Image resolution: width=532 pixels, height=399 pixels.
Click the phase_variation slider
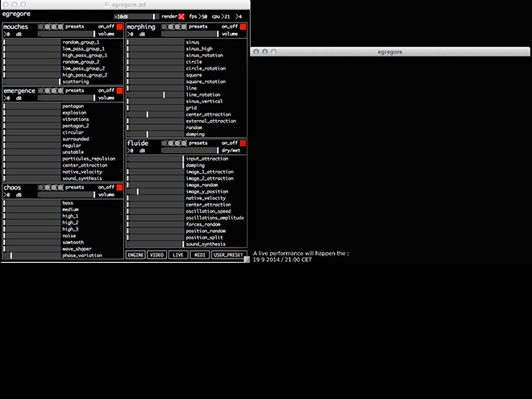[32, 256]
